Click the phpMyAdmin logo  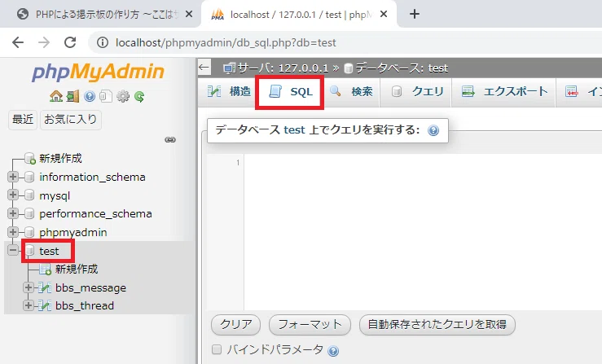click(98, 72)
